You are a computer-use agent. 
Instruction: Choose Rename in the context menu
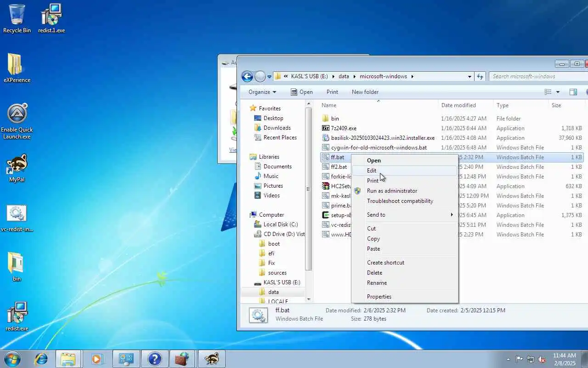[x=405, y=283]
